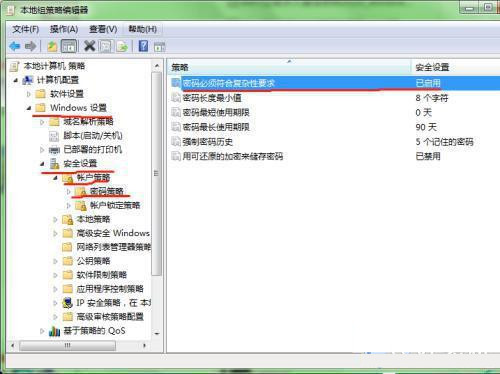
Task: Expand the 本地策略 node arrow
Action: (x=55, y=219)
